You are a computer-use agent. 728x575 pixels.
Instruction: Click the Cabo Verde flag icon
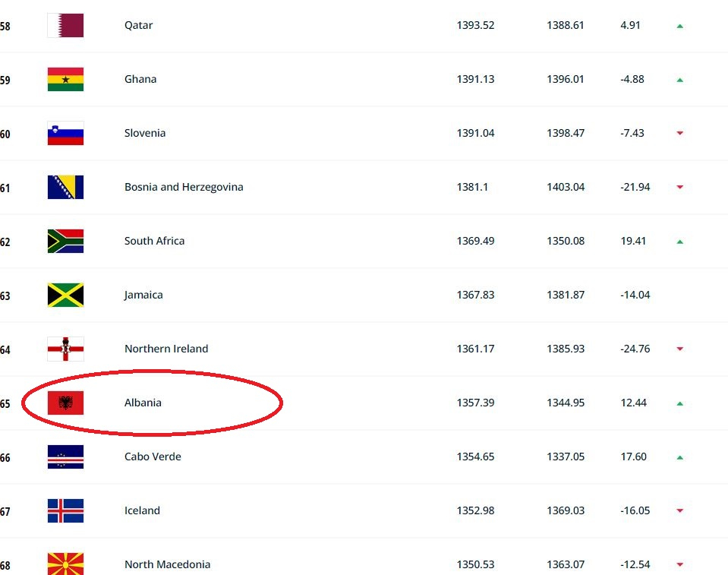[x=65, y=457]
